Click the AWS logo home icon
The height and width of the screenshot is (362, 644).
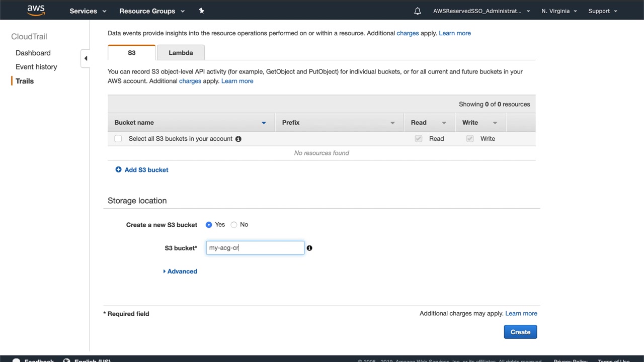click(x=36, y=11)
